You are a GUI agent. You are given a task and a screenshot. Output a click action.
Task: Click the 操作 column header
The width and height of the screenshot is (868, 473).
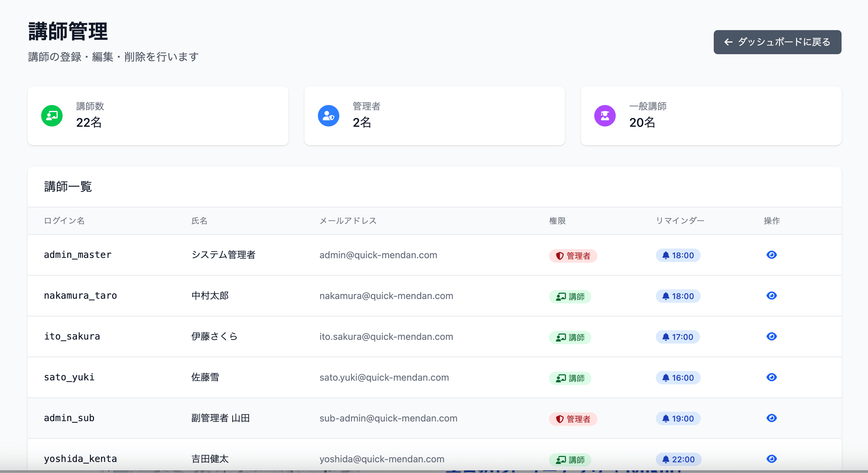click(772, 221)
